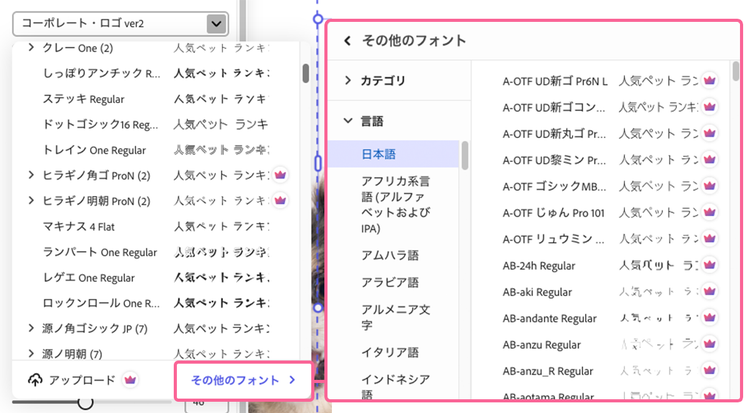750x413 pixels.
Task: Click crown icon for A-OTF UD新ゴ Pr6N L
Action: click(710, 80)
